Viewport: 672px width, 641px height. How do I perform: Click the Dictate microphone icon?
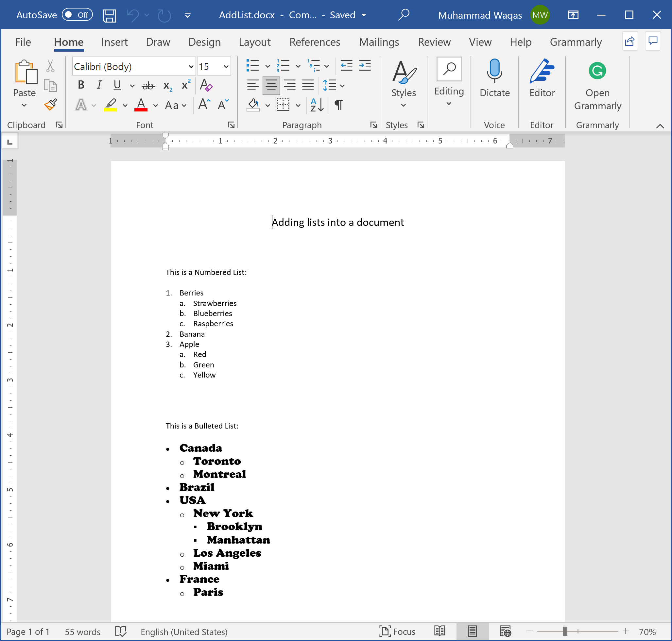tap(494, 71)
